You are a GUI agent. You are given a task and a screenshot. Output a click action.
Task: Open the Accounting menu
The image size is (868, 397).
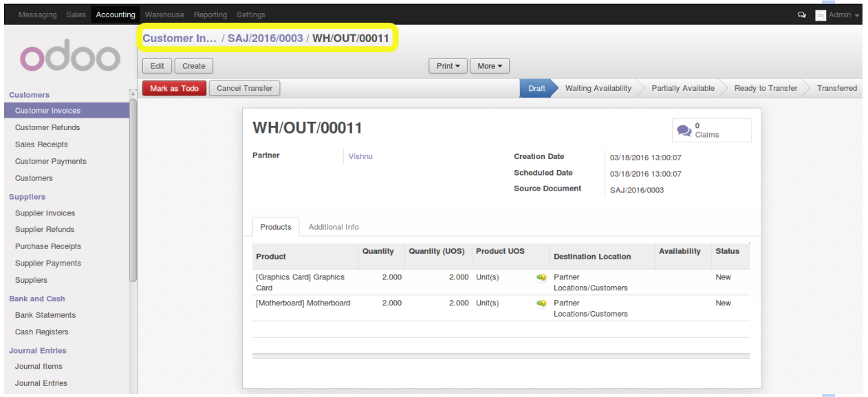point(116,14)
